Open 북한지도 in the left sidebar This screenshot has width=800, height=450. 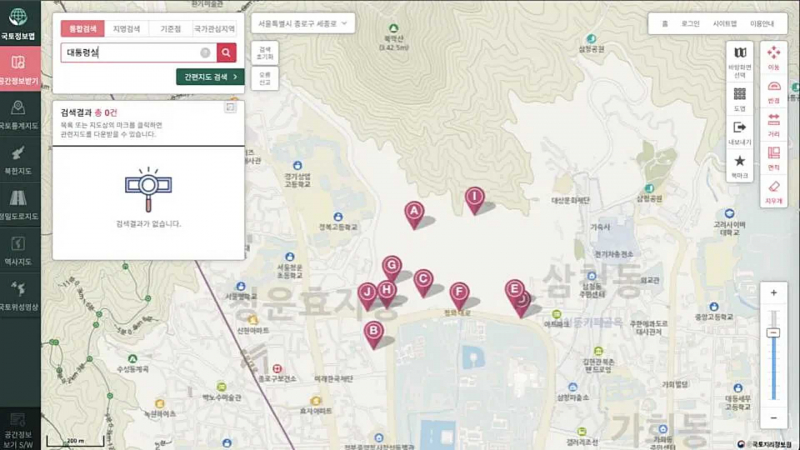(x=20, y=159)
